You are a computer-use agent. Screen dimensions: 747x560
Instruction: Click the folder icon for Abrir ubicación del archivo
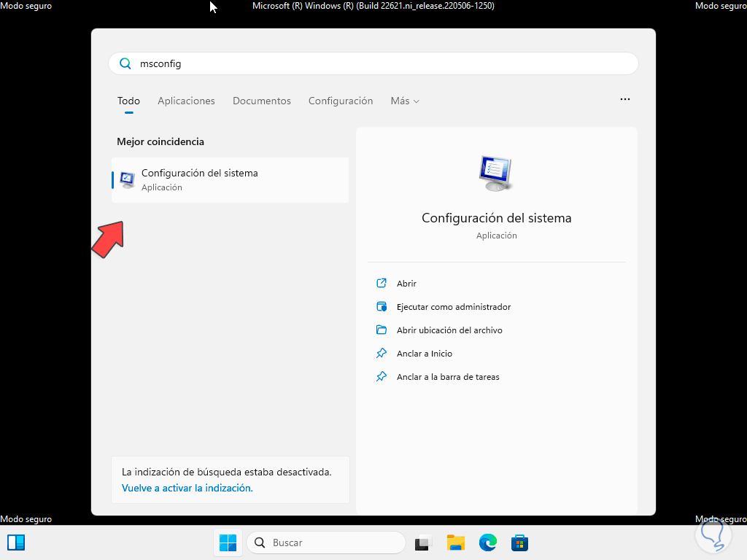(x=382, y=330)
